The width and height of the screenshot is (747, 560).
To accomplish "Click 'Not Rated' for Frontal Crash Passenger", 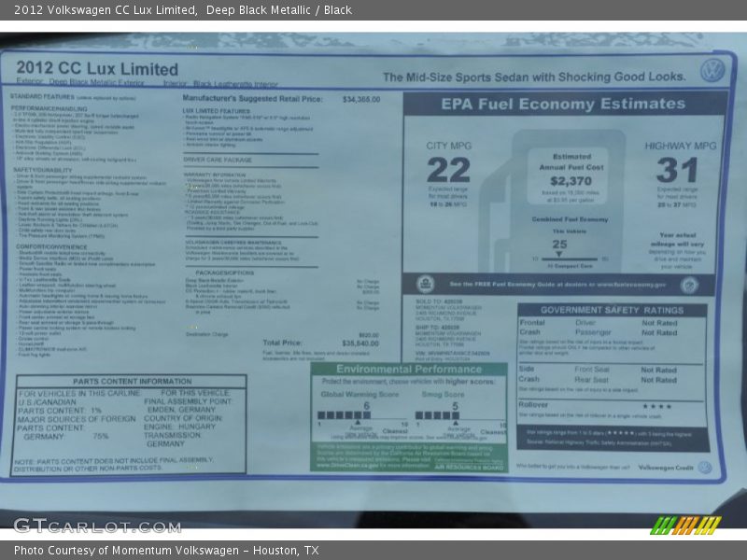I will [659, 333].
